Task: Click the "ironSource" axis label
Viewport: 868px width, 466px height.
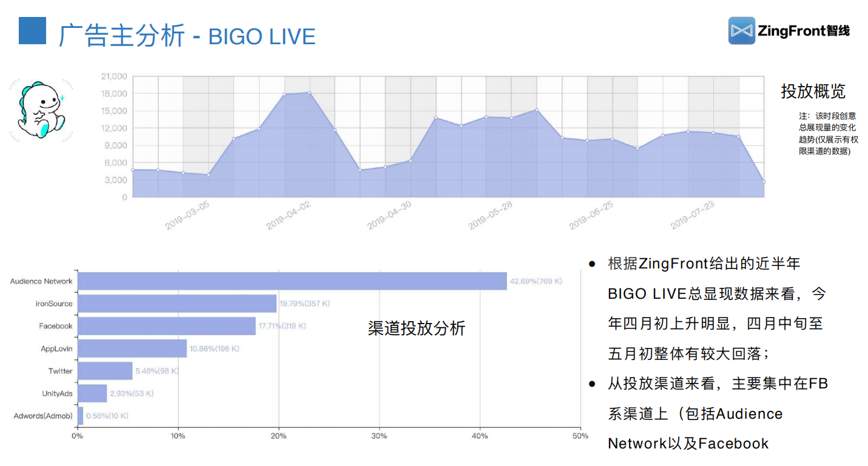Action: click(54, 304)
